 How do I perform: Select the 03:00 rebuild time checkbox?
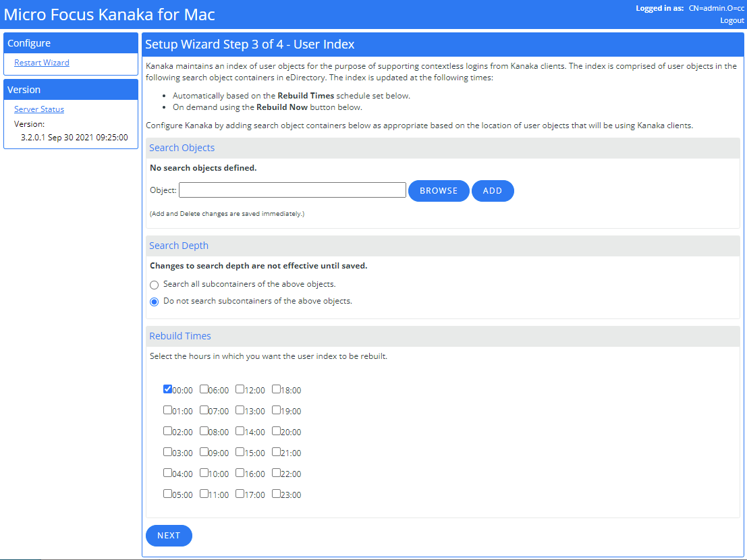pos(167,452)
